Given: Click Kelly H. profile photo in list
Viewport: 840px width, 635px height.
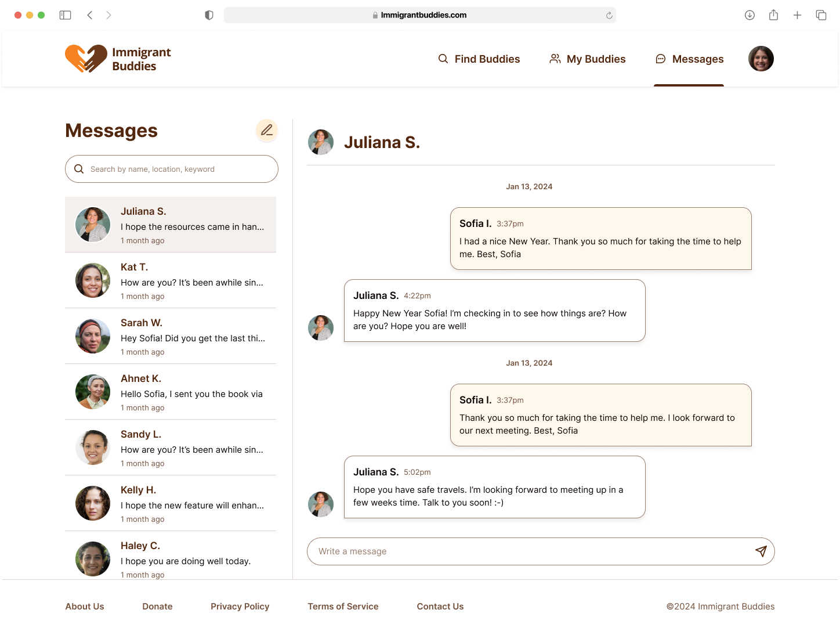Looking at the screenshot, I should (x=93, y=503).
